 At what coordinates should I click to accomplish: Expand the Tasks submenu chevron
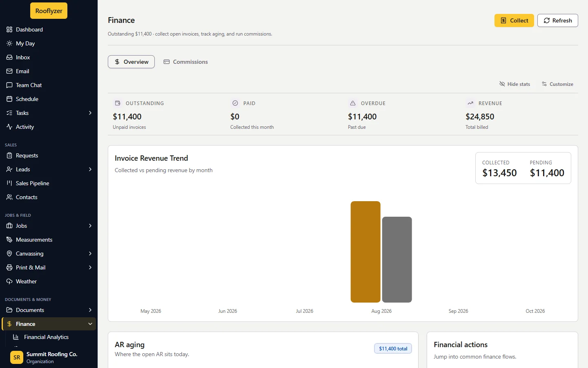[90, 113]
